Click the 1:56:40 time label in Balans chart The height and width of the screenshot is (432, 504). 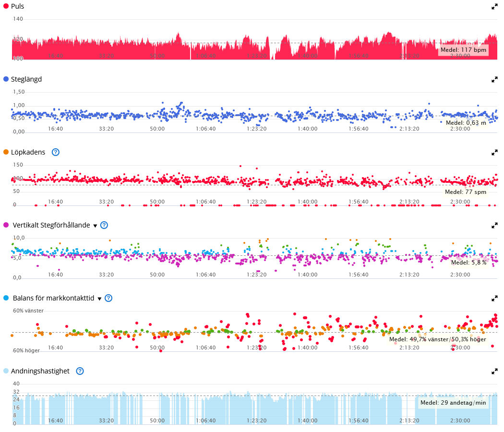point(359,348)
